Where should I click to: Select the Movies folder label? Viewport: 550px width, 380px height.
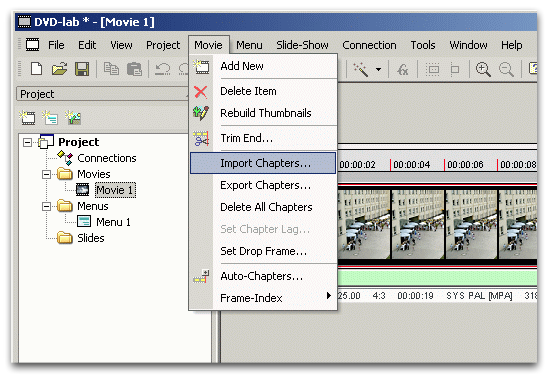[x=94, y=174]
